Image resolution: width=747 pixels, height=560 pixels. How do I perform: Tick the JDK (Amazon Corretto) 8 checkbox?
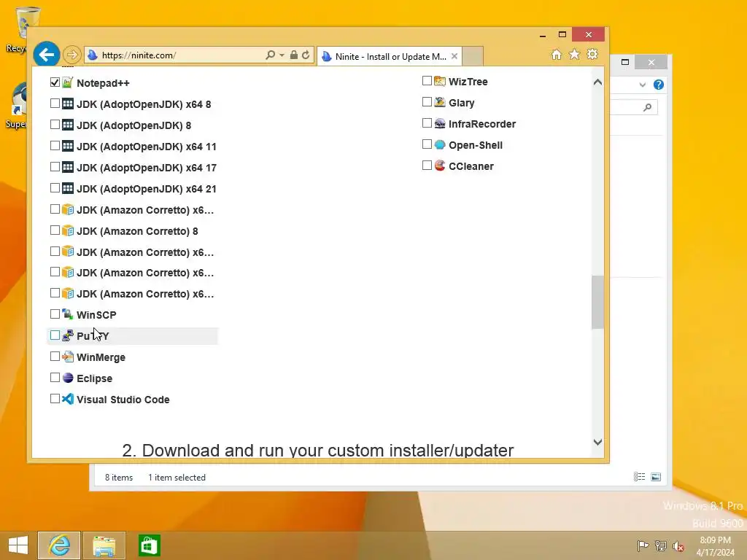[55, 230]
